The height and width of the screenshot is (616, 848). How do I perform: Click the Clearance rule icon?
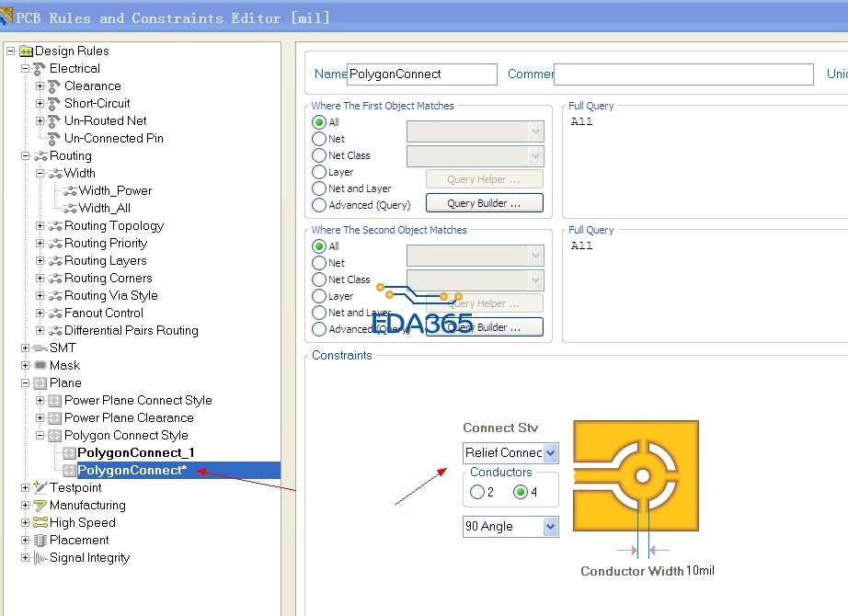click(54, 86)
